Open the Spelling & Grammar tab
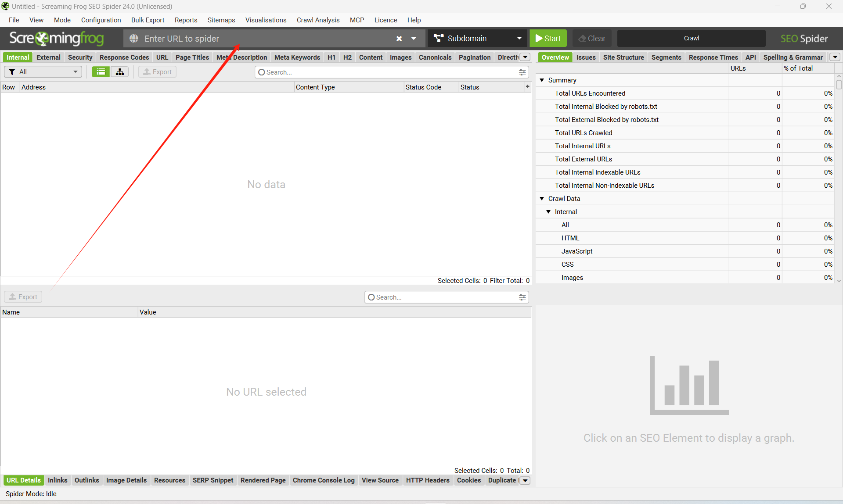 click(x=793, y=57)
